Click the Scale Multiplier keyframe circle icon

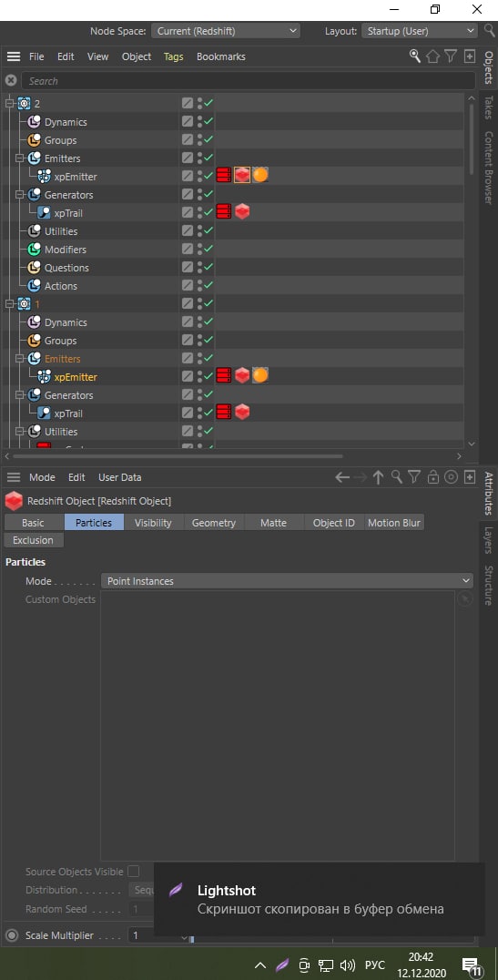11,935
